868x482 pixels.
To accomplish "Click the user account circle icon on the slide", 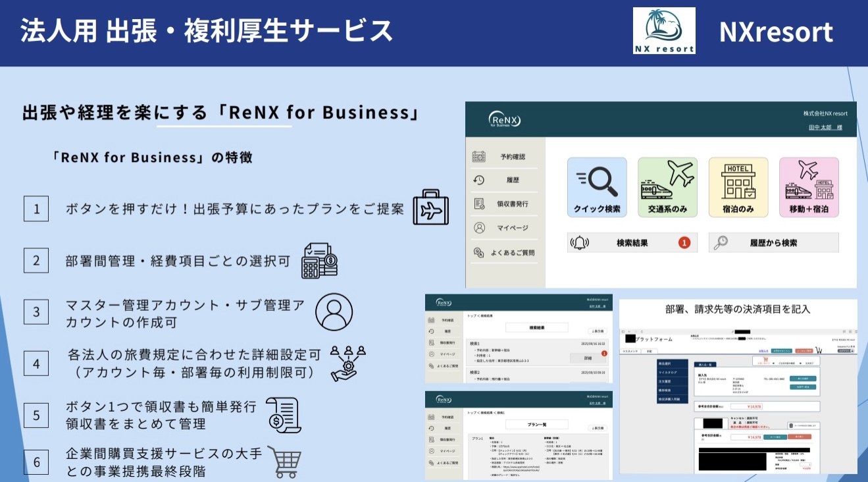I will (334, 311).
